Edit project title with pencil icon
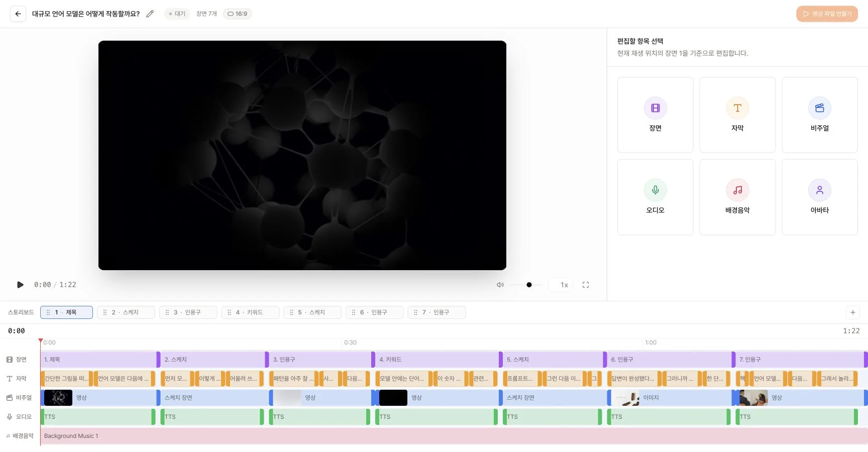868x452 pixels. coord(150,14)
